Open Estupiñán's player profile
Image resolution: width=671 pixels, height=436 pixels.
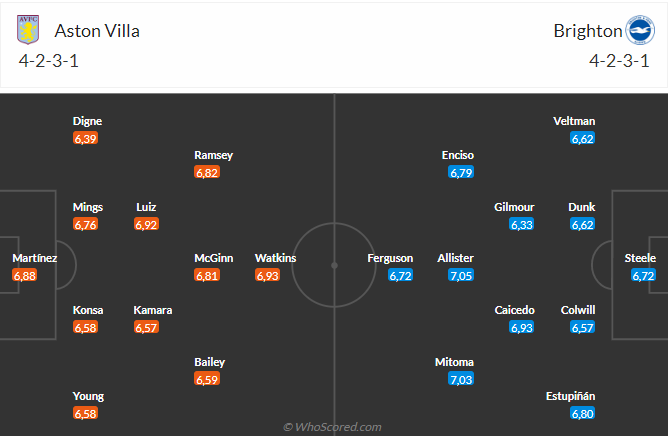pos(570,396)
